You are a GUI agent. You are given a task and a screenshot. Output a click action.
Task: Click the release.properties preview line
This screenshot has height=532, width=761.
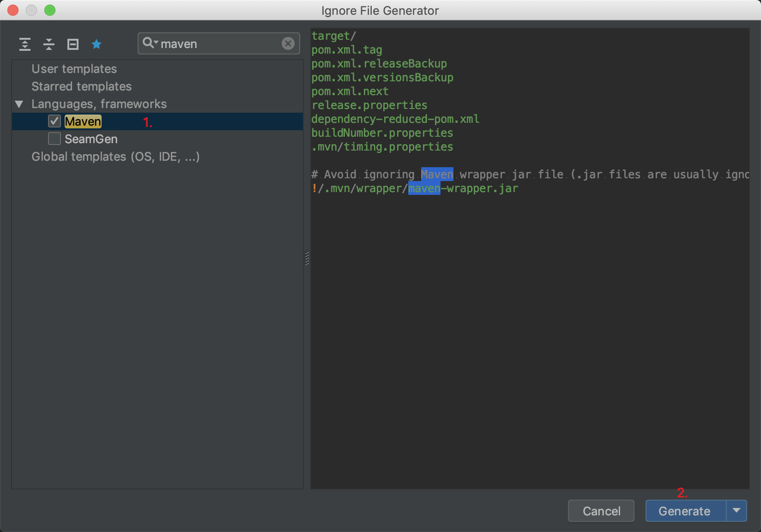[369, 105]
